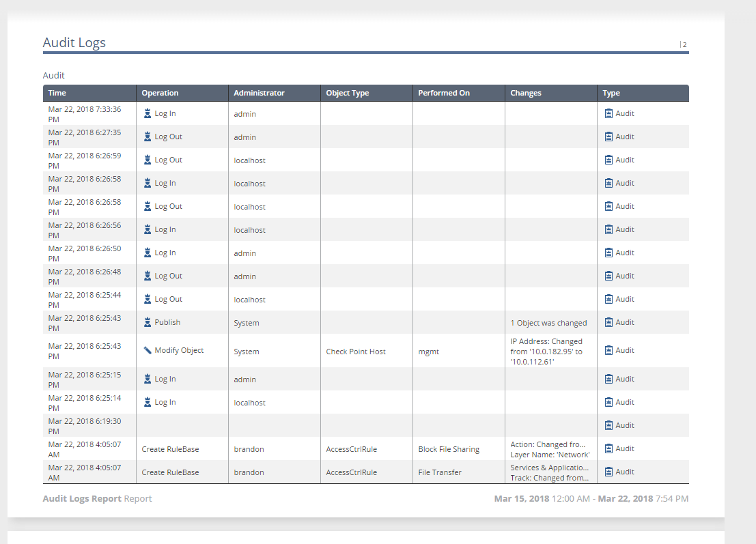Viewport: 756px width, 544px height.
Task: Click the Audit type icon in the 6:25:15 row
Action: click(608, 379)
